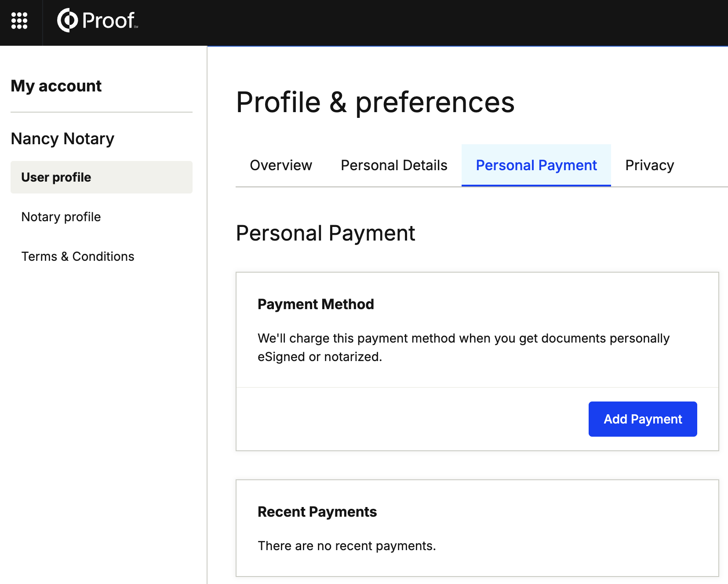Image resolution: width=728 pixels, height=584 pixels.
Task: Switch to the Personal Details tab
Action: (x=394, y=165)
